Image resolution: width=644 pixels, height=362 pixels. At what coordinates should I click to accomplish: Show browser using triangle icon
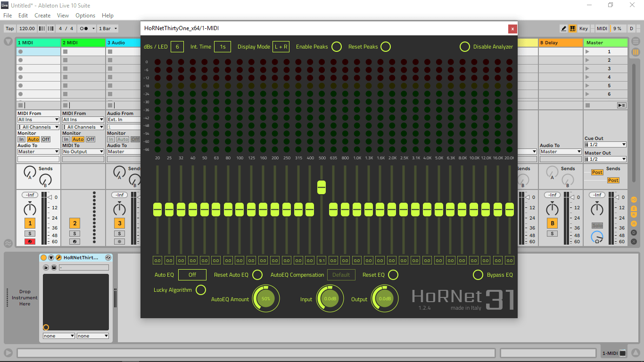point(8,41)
